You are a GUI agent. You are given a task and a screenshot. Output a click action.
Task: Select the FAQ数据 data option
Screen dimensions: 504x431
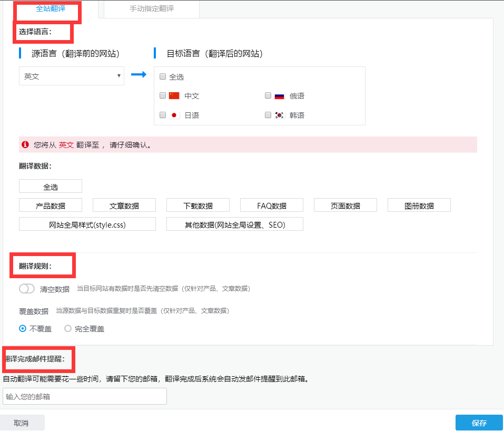coord(271,204)
